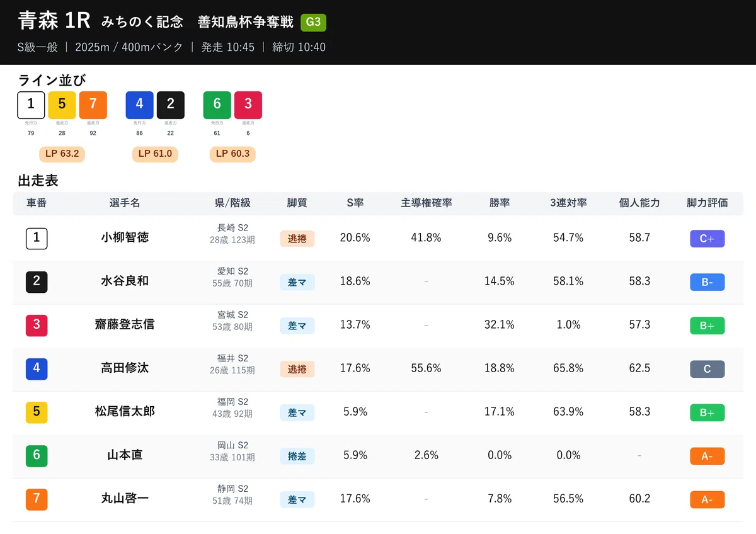Select the B- rating badge for 水谷良和
Screen dimensions: 756x534
(707, 282)
